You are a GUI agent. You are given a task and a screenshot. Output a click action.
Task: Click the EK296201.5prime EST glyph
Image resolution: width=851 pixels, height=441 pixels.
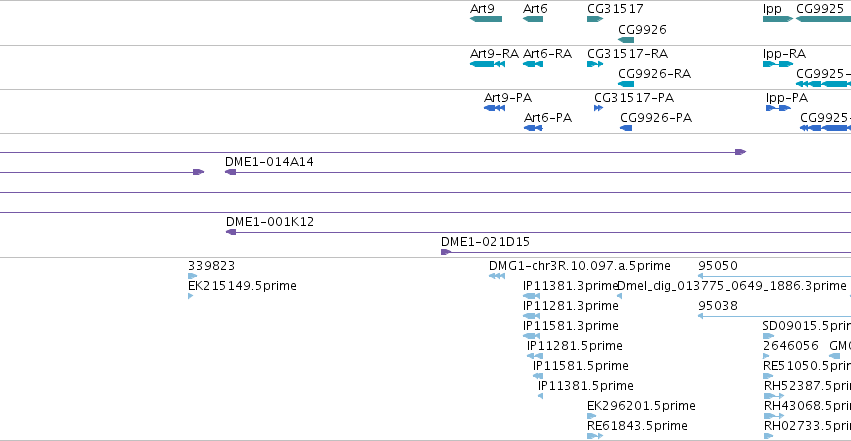point(592,416)
